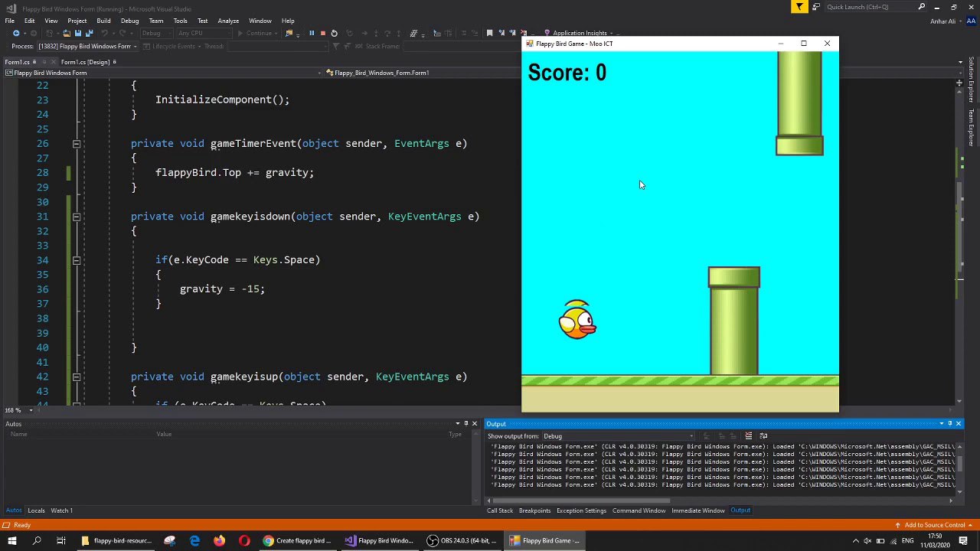
Task: Open the Flappy Bird Windows Form project dropdown
Action: pos(163,73)
